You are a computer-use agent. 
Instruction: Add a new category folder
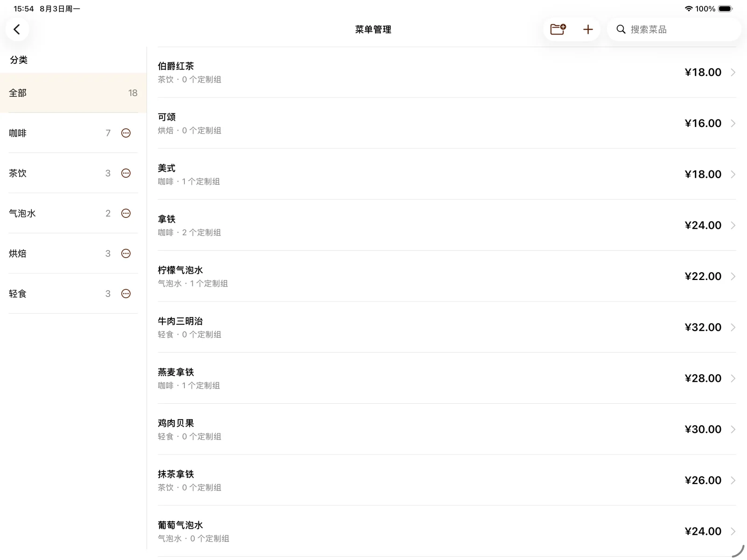point(558,29)
